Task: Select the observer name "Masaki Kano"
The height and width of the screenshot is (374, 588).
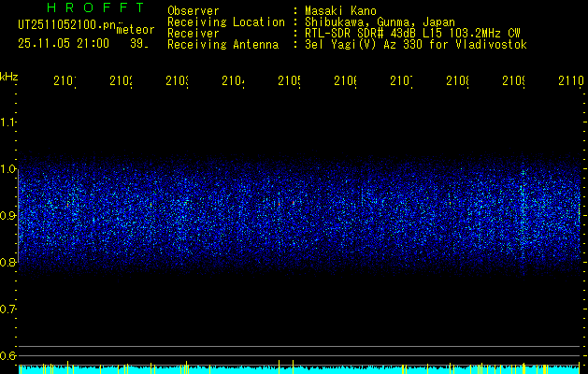Action: pos(340,11)
